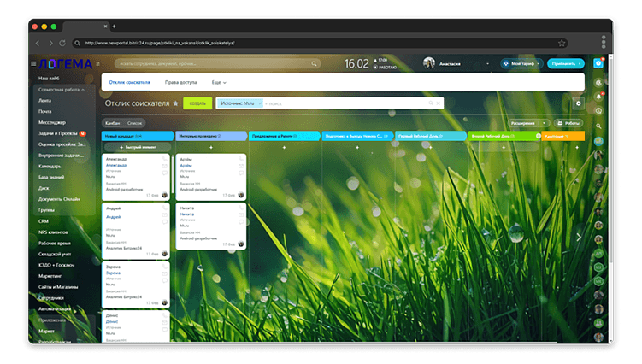
Task: Open Мессенджер in left menu
Action: click(52, 122)
